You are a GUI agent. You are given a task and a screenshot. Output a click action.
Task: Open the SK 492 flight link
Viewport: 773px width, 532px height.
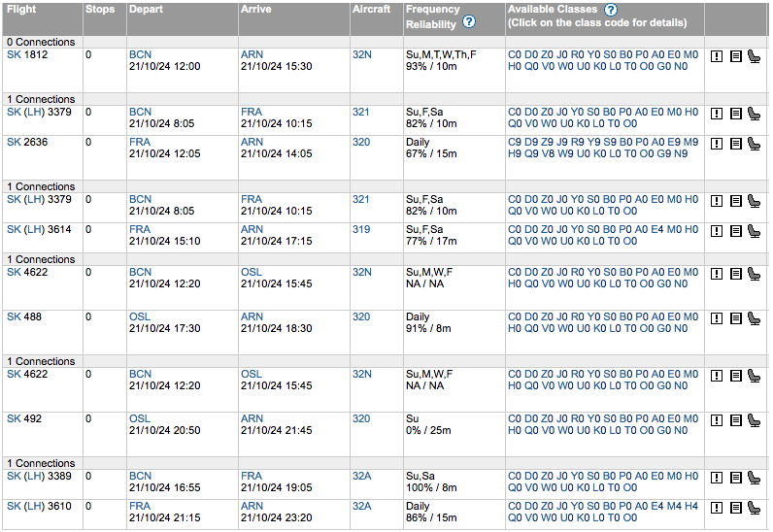tap(23, 419)
